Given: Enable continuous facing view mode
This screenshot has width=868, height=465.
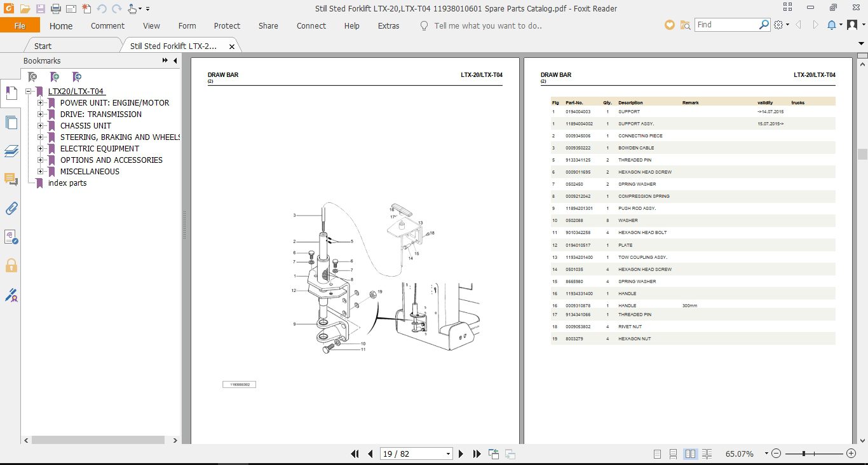Looking at the screenshot, I should tap(707, 454).
